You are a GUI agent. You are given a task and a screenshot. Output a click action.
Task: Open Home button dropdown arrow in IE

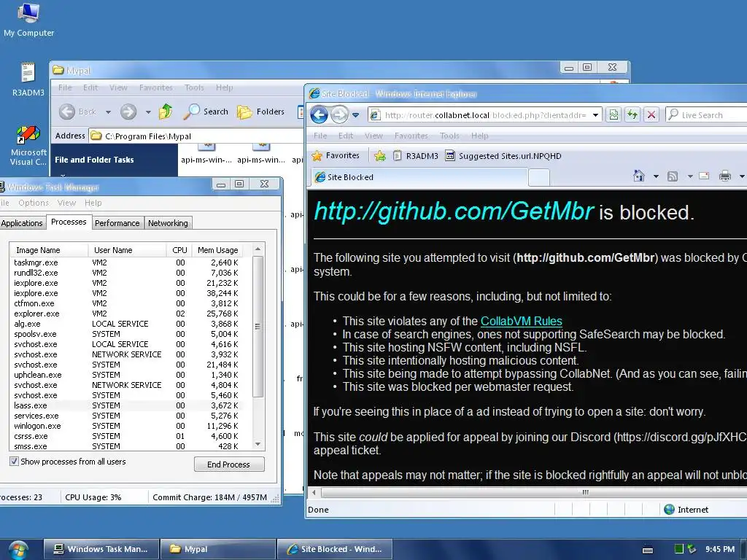(656, 176)
